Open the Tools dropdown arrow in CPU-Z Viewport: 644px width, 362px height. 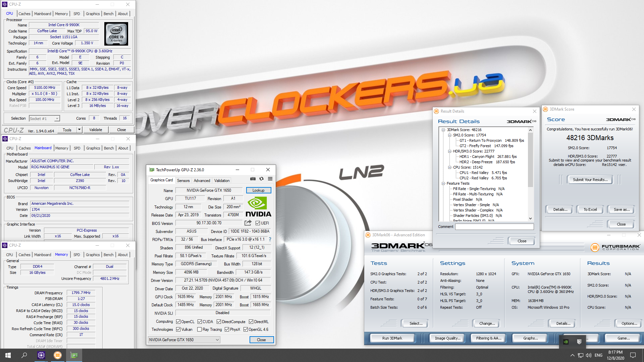[79, 130]
